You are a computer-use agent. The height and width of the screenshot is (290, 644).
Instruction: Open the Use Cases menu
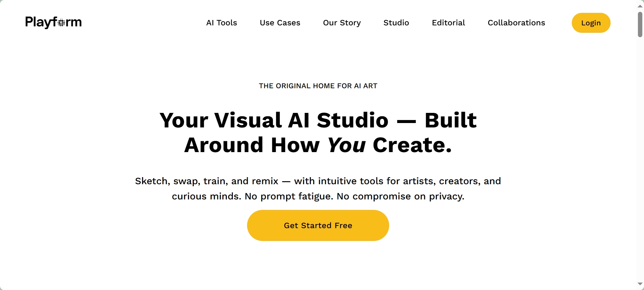click(280, 23)
